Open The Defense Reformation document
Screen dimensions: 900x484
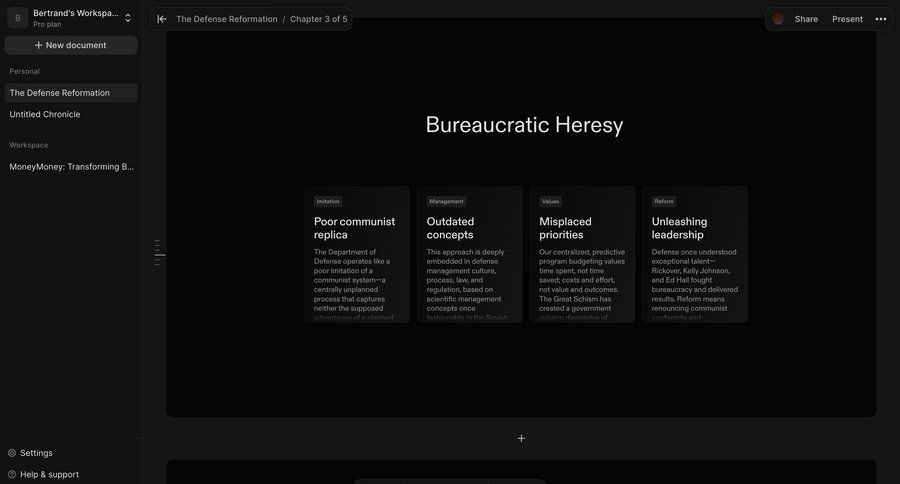[60, 93]
